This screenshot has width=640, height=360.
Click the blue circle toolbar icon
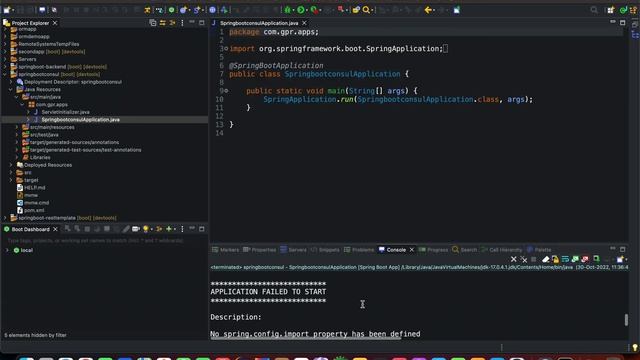[212, 10]
